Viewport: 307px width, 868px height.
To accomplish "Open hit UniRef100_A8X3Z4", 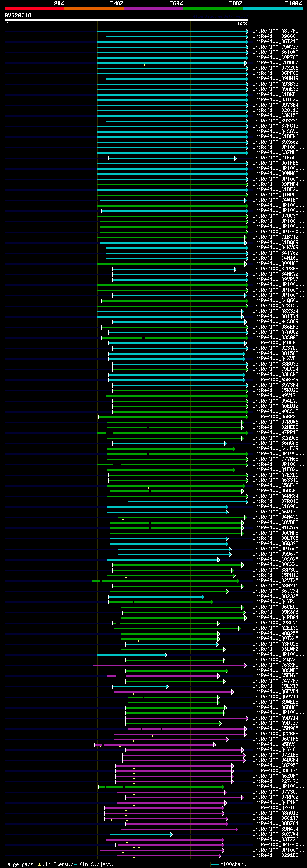I will point(275,311).
